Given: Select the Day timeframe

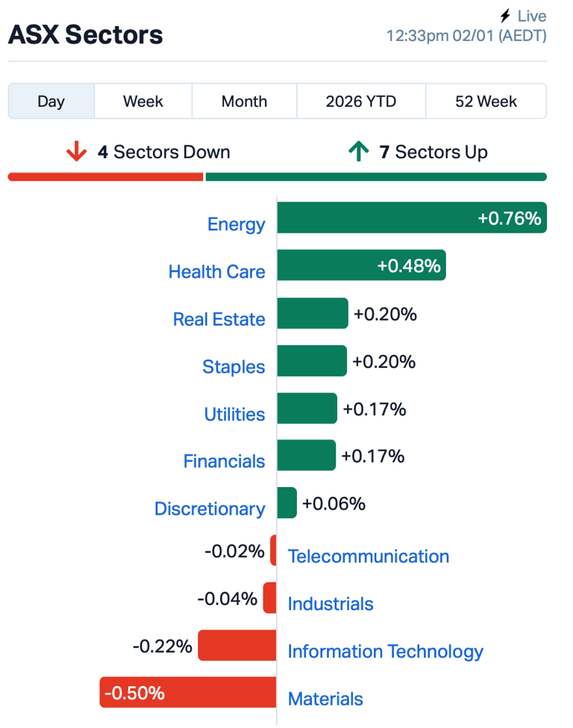Looking at the screenshot, I should (x=51, y=101).
